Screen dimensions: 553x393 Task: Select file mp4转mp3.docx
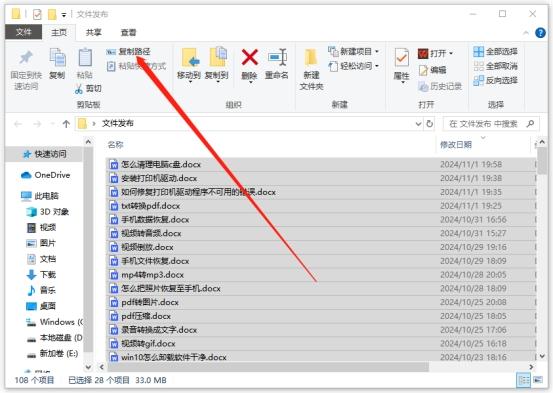point(321,274)
